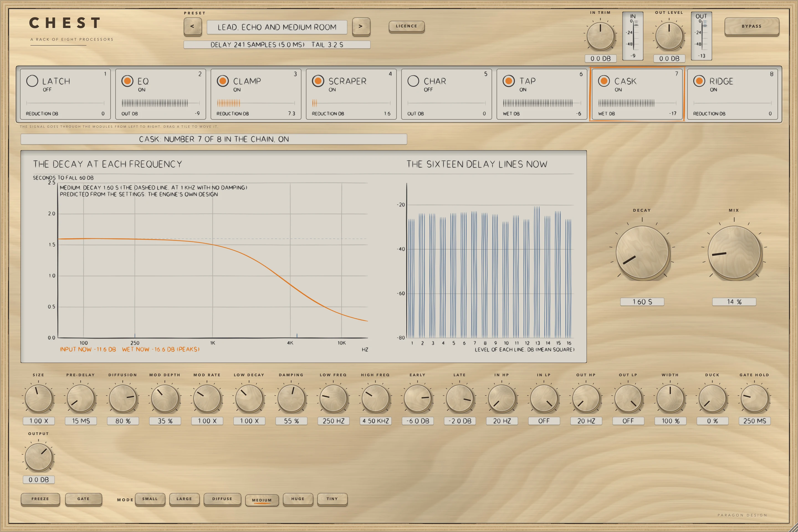
Task: Click the OUT LEVEL 0.0 DB value box
Action: 669,58
